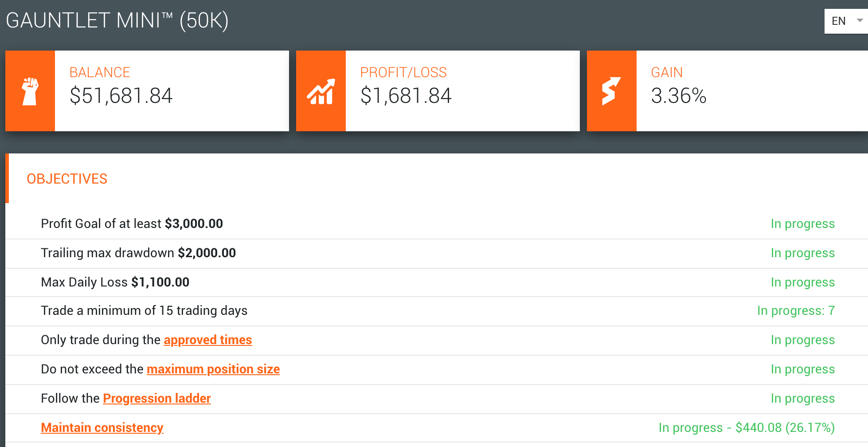
Task: Click the approved times row's In progress status
Action: coord(803,340)
